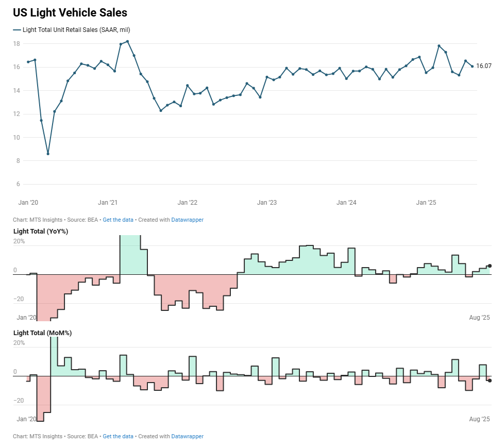This screenshot has height=446, width=504.
Task: Click the Jan '23 x-axis label
Action: tap(266, 203)
